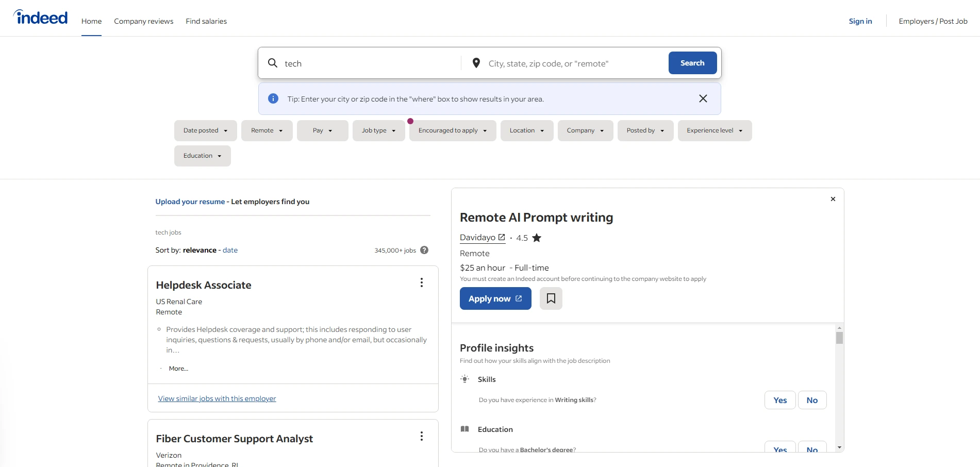Screen dimensions: 980x467
Task: Expand the Date posted filter
Action: pos(206,130)
